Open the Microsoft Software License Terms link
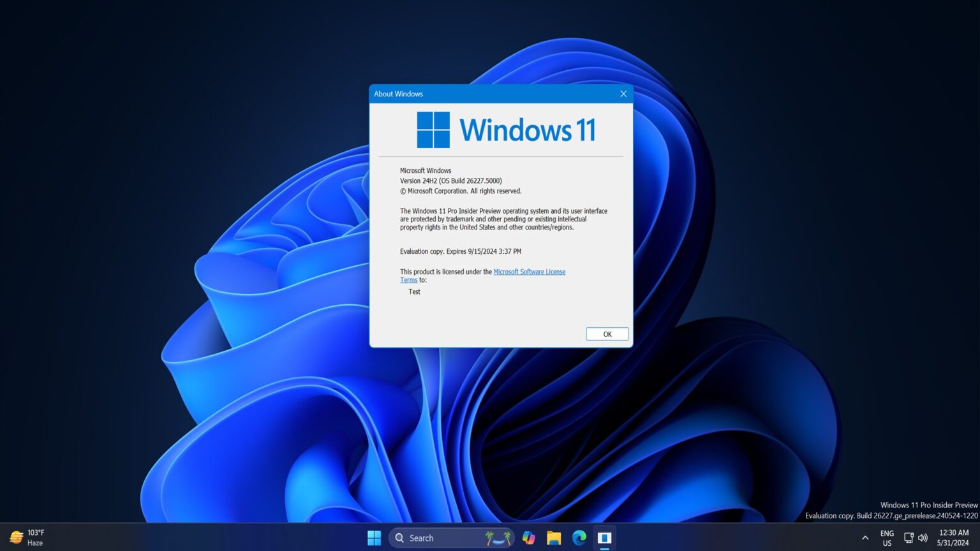Screen dimensions: 980x551 530,272
